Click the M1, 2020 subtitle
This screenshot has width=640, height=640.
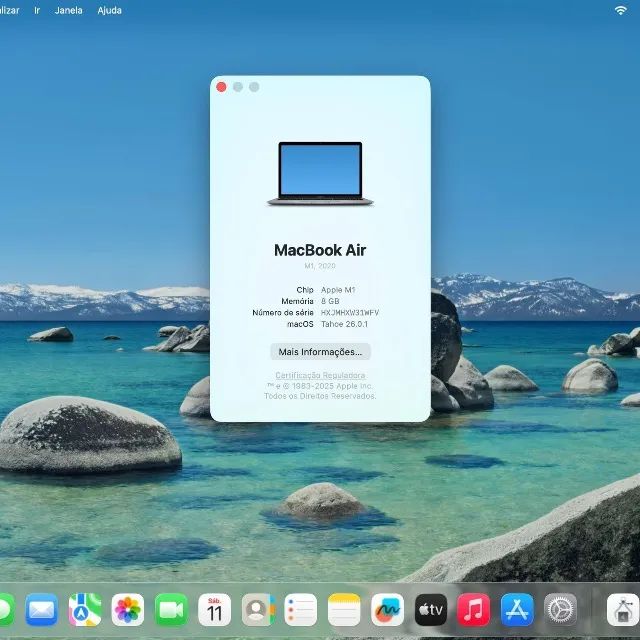coord(320,266)
